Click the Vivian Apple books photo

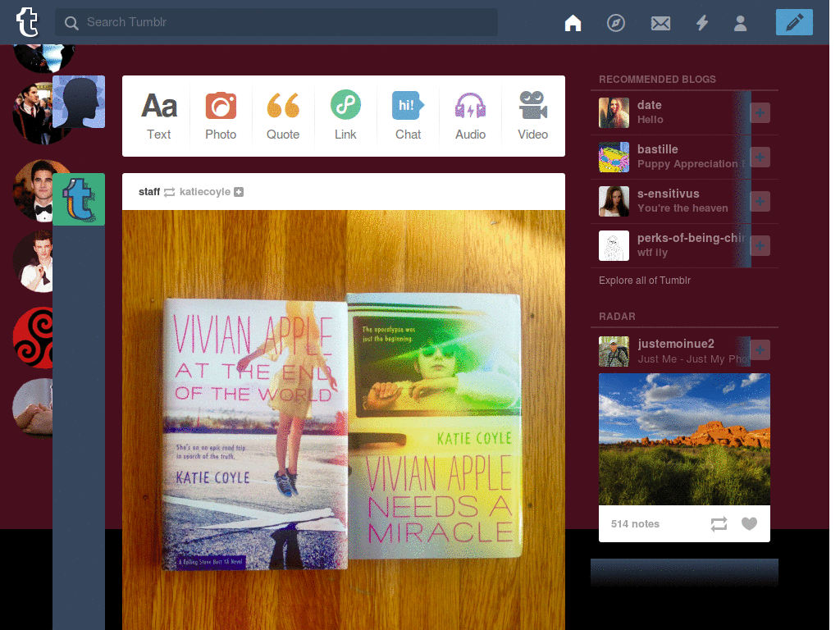344,420
